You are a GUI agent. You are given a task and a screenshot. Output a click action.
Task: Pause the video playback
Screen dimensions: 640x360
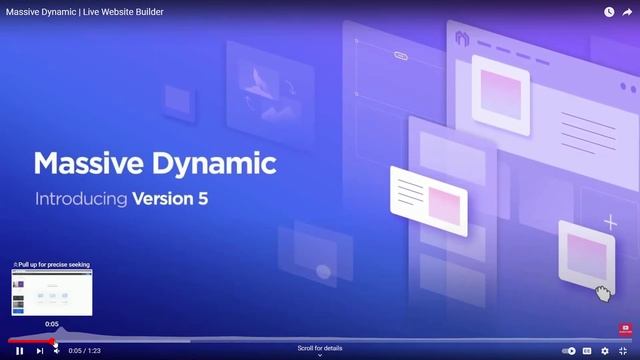[19, 351]
